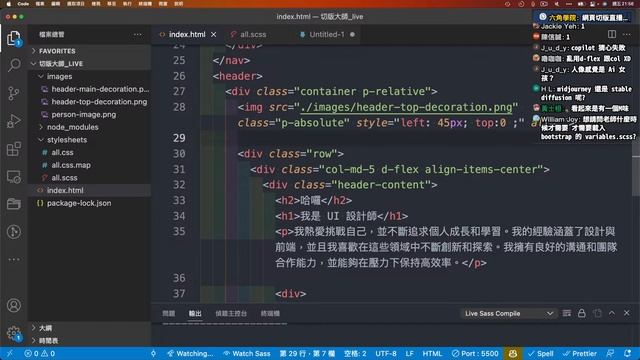This screenshot has height=360, width=640.
Task: Click the feedback icon beside Prettier
Action: click(610, 353)
